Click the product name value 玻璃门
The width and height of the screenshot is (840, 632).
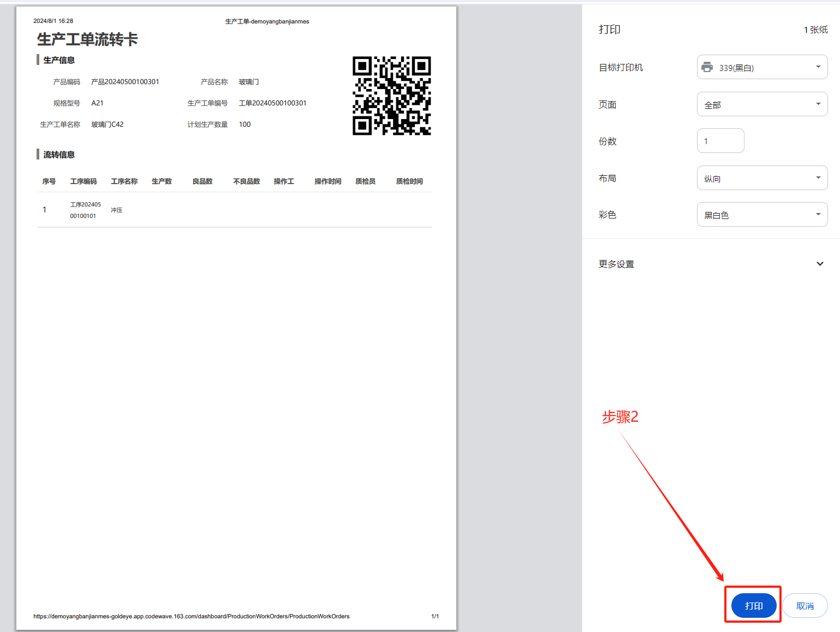(x=249, y=82)
